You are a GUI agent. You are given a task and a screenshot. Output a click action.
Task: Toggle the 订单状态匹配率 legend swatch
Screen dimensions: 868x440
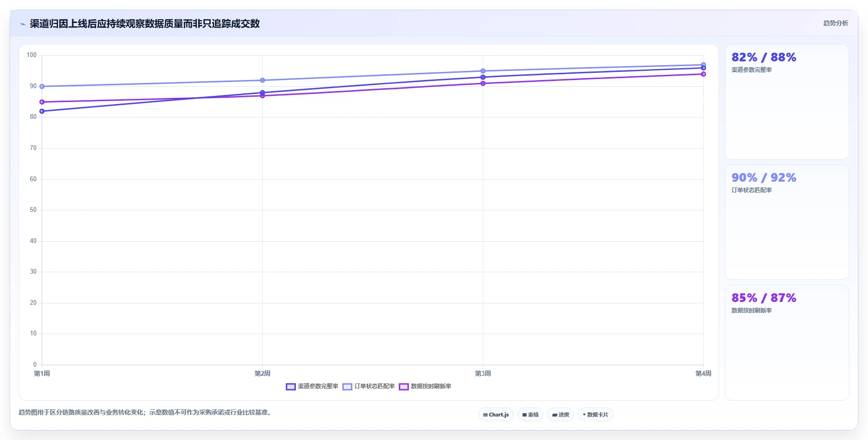[347, 386]
